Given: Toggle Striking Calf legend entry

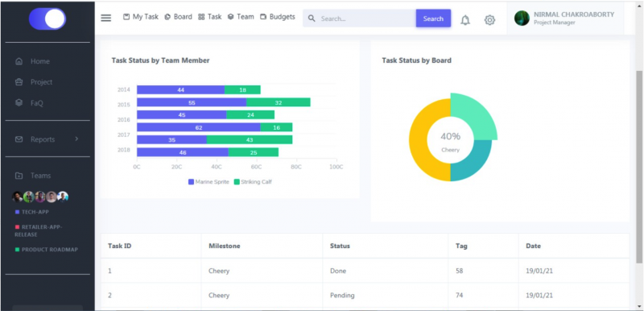Looking at the screenshot, I should (x=253, y=182).
